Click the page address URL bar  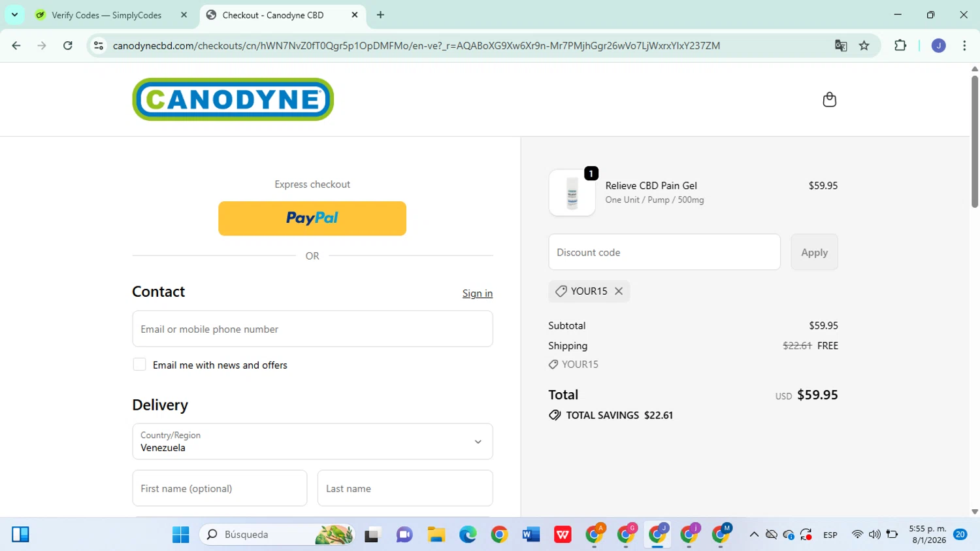click(416, 46)
